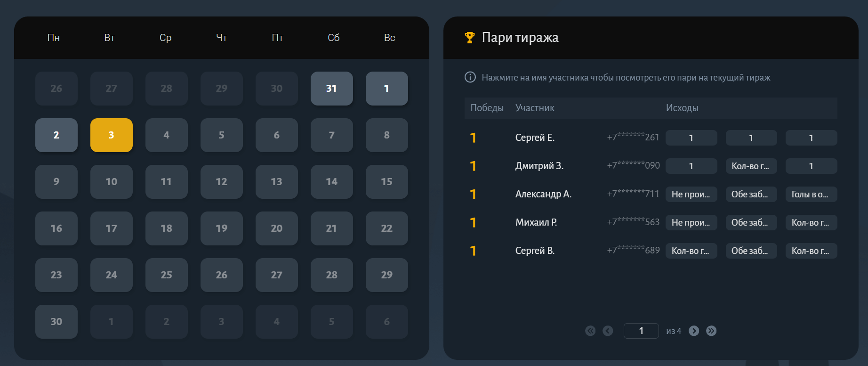The width and height of the screenshot is (868, 366).
Task: Choose day 2 in the second week row
Action: (x=56, y=135)
